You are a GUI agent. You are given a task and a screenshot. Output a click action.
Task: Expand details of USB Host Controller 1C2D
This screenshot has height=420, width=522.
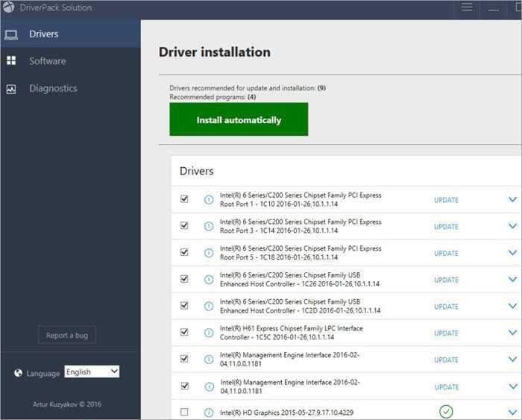[x=513, y=306]
